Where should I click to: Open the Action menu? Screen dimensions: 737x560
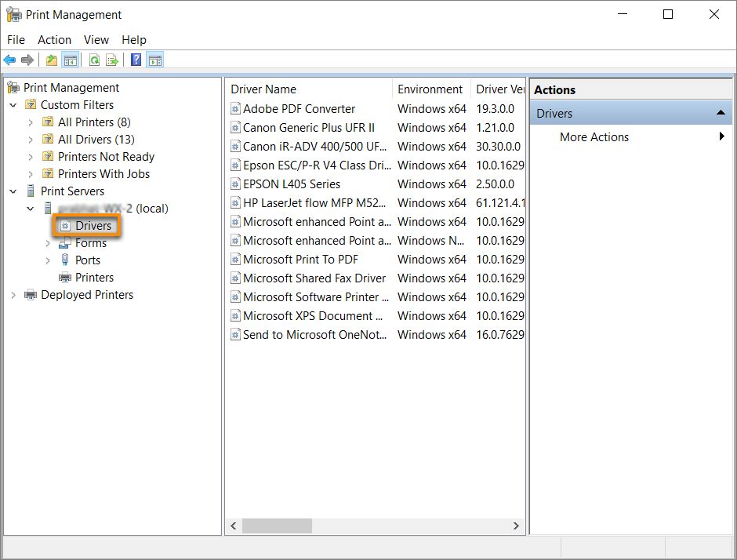(x=54, y=39)
